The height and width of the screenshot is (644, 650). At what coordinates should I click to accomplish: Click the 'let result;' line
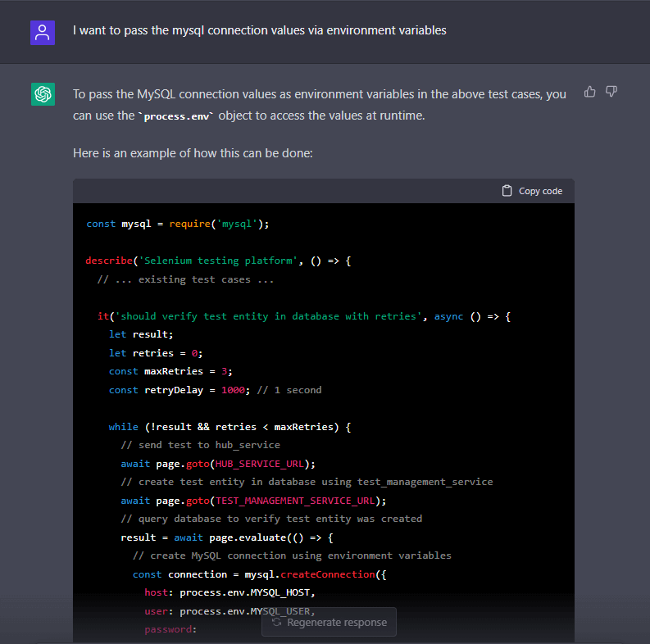point(141,334)
